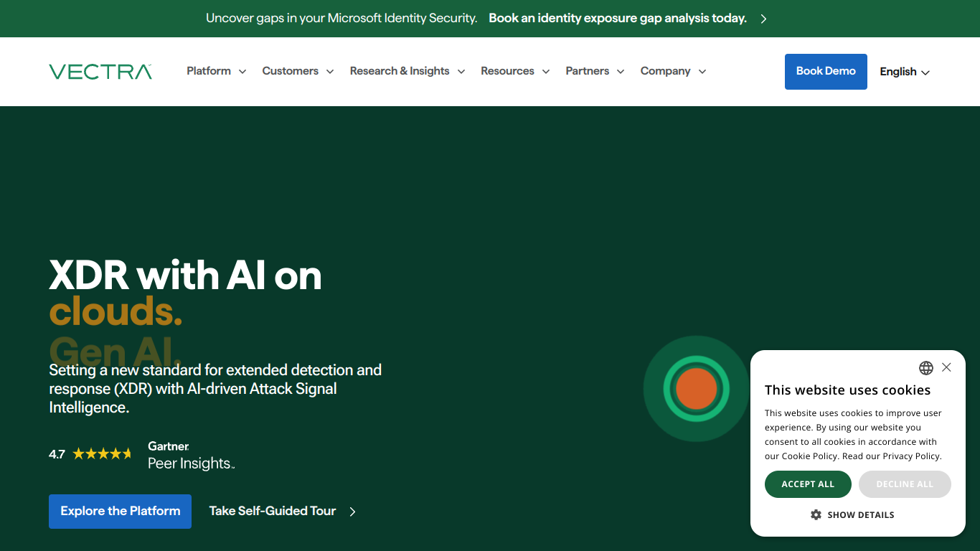Image resolution: width=980 pixels, height=551 pixels.
Task: Expand the Research & Insights chevron
Action: point(461,72)
